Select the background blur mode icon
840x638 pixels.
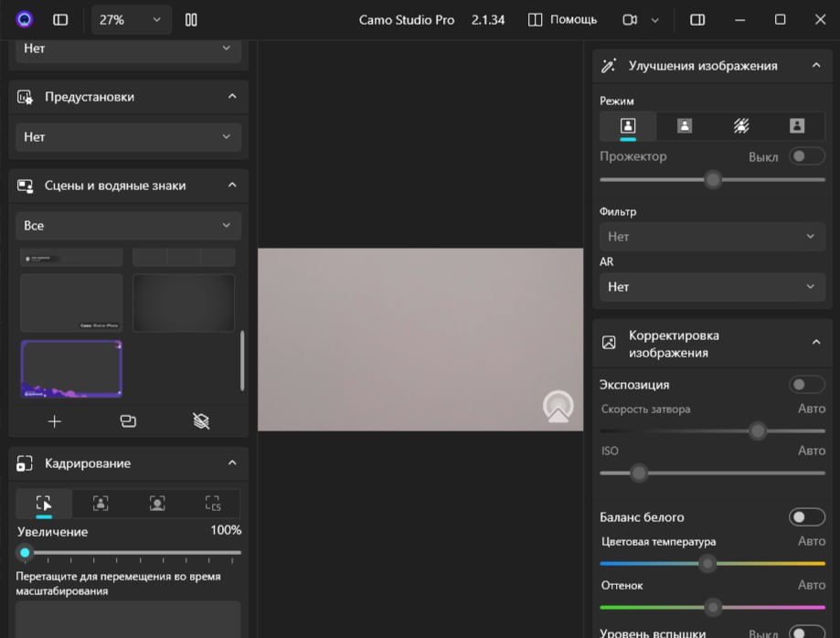tap(741, 126)
